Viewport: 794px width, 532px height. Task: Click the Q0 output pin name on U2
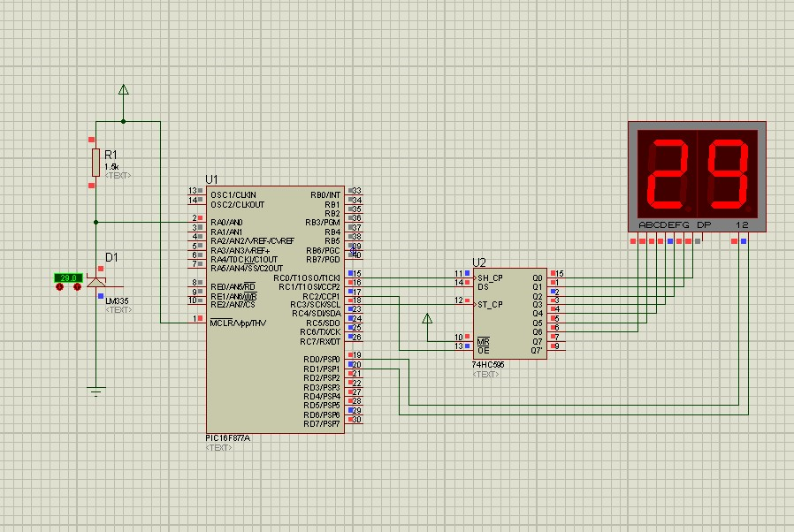(x=538, y=277)
